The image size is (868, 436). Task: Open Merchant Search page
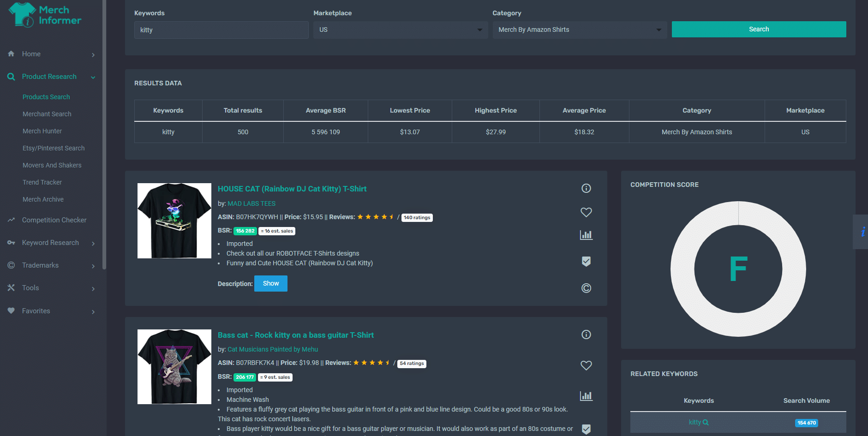coord(47,114)
